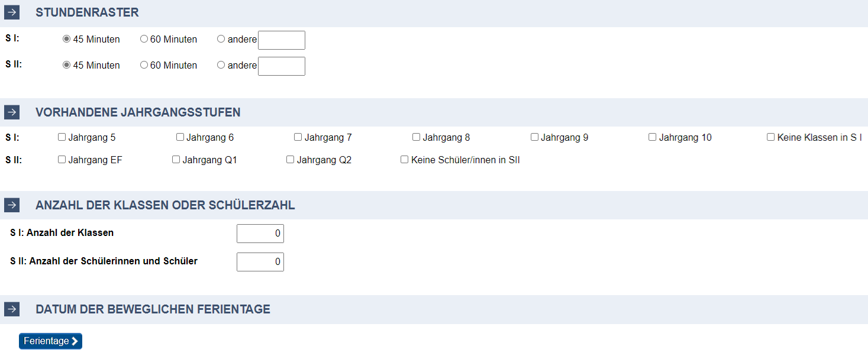Choose andere option for S I
868x356 pixels.
221,39
